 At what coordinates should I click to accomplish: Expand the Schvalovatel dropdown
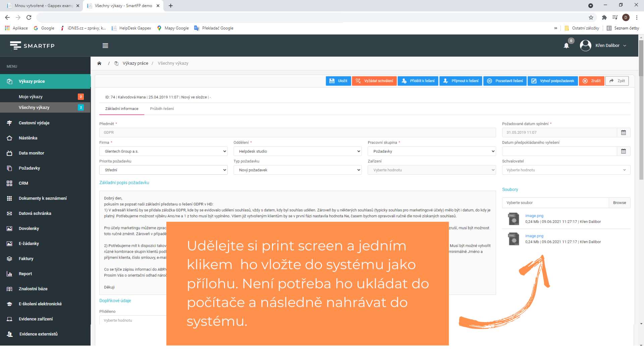[566, 170]
